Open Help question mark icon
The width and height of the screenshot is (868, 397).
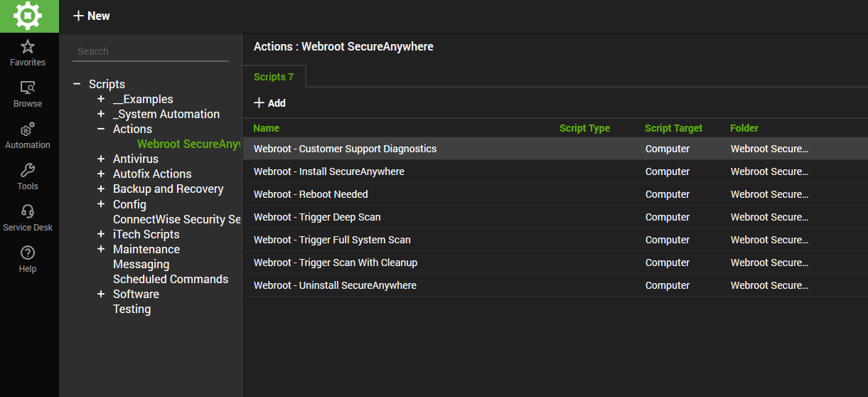click(x=28, y=253)
